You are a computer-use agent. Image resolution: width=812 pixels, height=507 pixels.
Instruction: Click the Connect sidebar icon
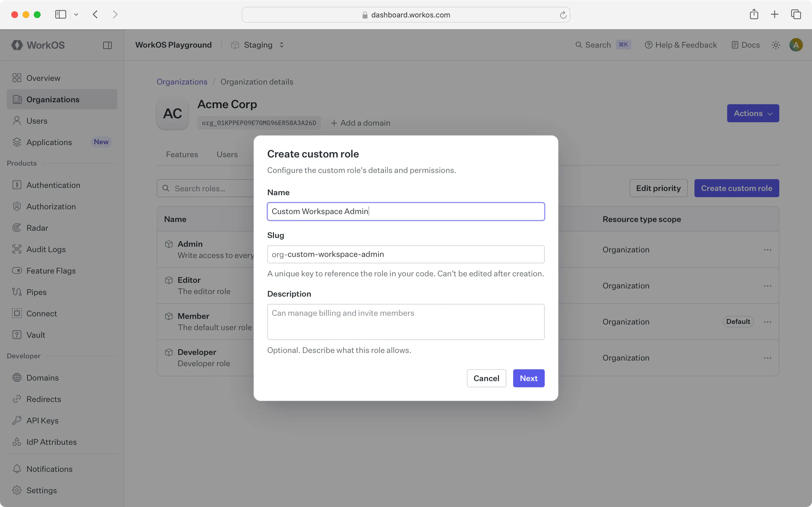[17, 313]
